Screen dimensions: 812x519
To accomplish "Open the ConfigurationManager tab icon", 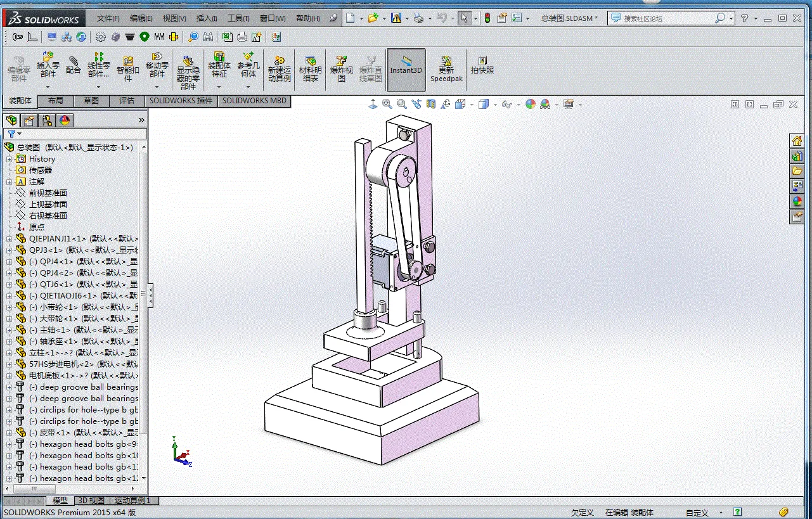I will point(46,120).
